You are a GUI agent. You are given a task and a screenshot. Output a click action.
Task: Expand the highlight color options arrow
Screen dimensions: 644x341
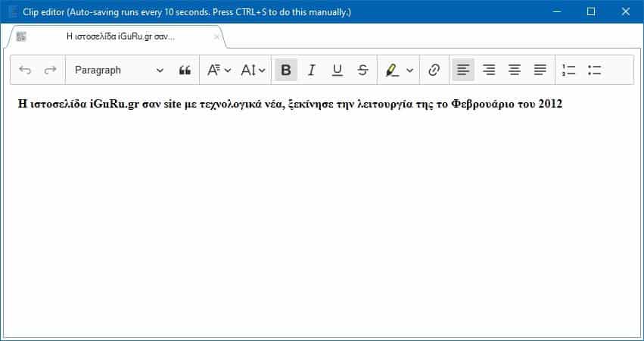click(x=409, y=70)
